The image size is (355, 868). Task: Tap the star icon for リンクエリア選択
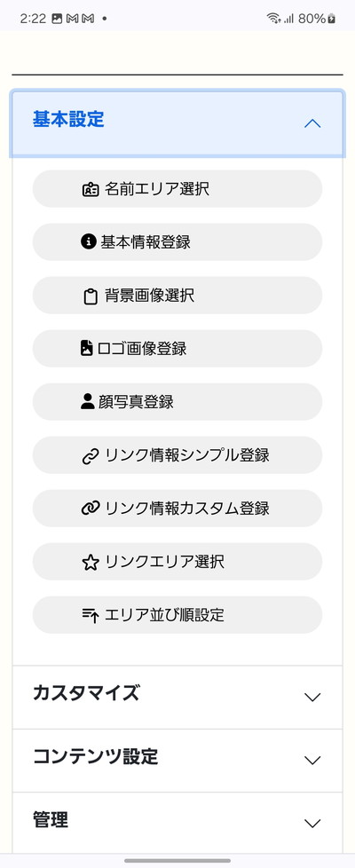[91, 563]
